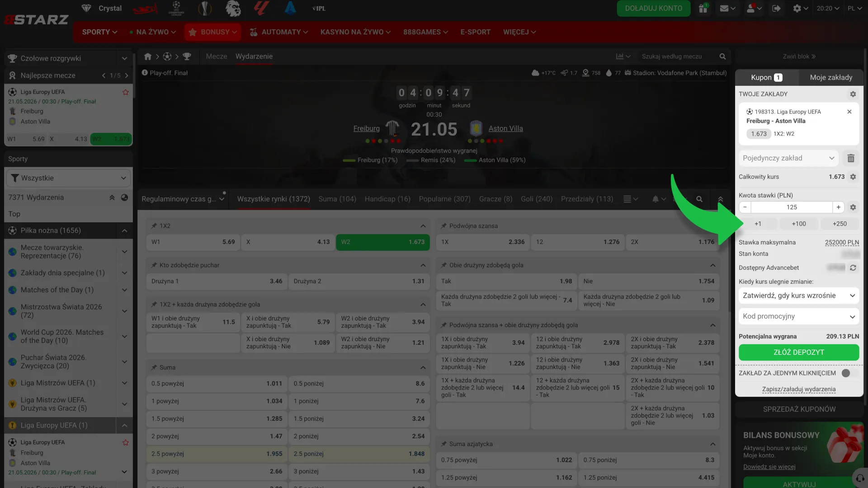Open the gift box bonus icon

703,8
